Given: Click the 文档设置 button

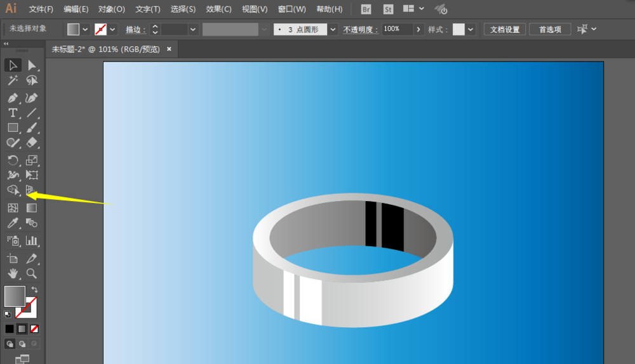Looking at the screenshot, I should [505, 29].
